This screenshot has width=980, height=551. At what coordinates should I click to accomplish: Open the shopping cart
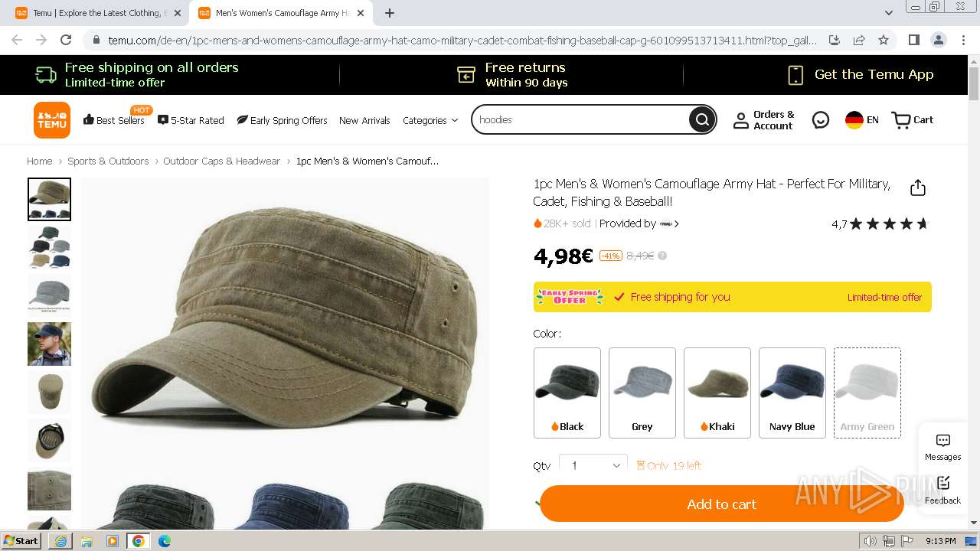coord(913,120)
